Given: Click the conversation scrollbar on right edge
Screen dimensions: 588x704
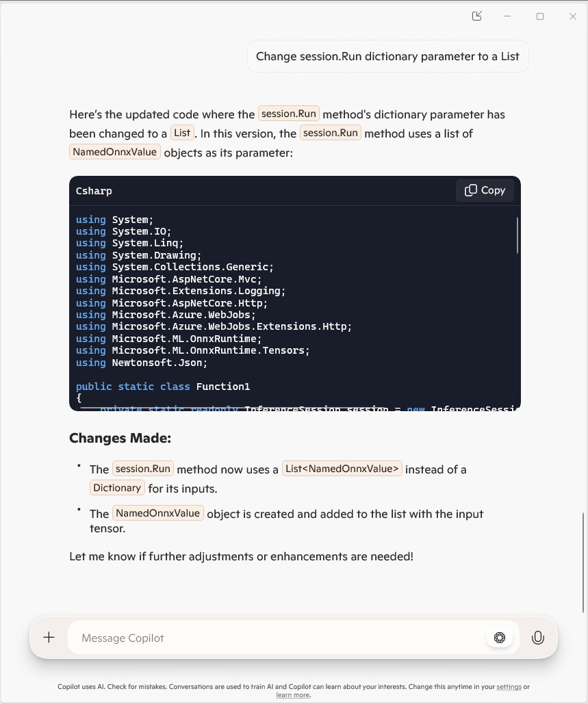Looking at the screenshot, I should (583, 561).
